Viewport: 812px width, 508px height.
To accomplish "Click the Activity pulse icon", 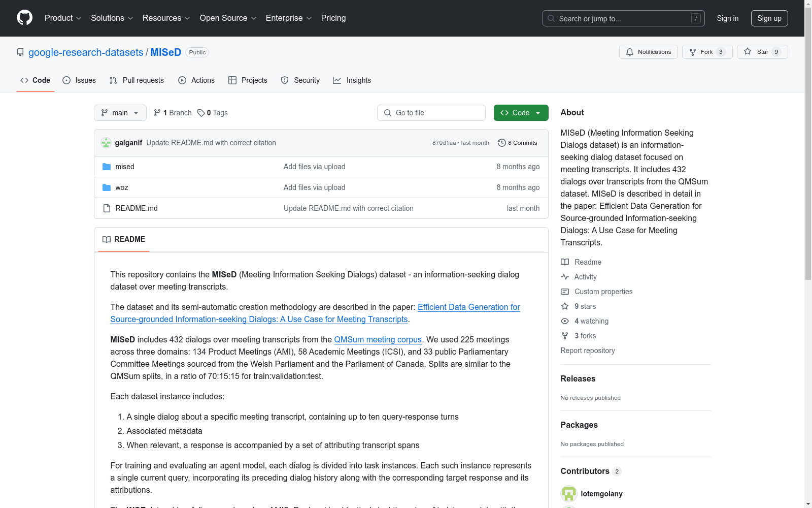I will point(565,277).
